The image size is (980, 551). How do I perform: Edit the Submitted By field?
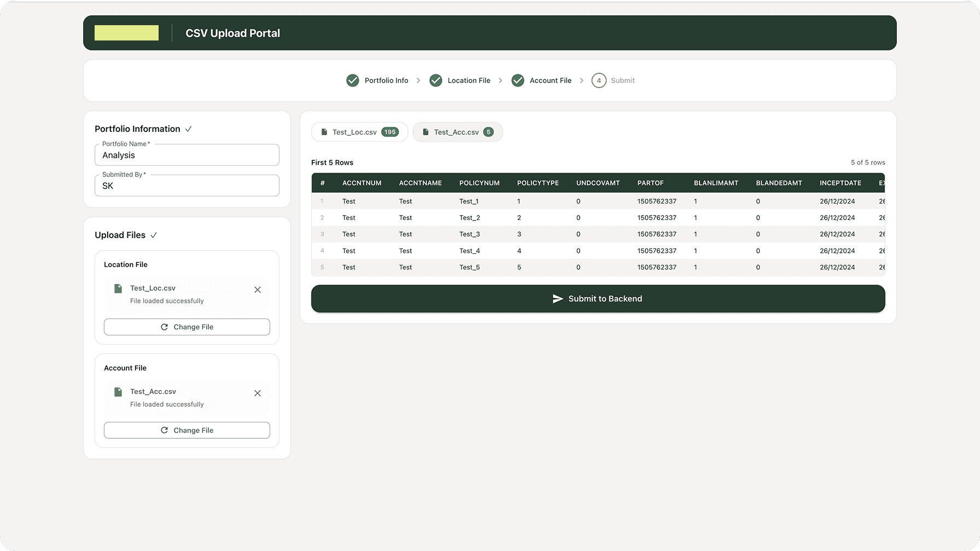(187, 185)
